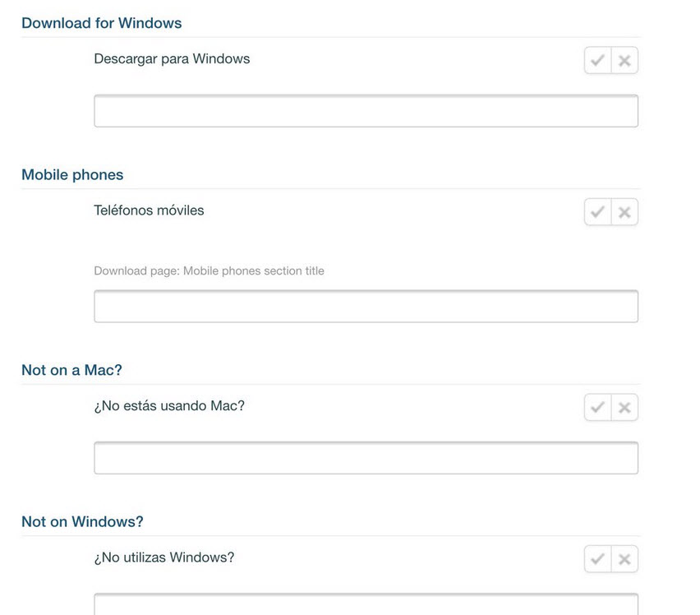The height and width of the screenshot is (615, 700).
Task: Click the input field under 'Download for Windows'
Action: pyautogui.click(x=366, y=111)
